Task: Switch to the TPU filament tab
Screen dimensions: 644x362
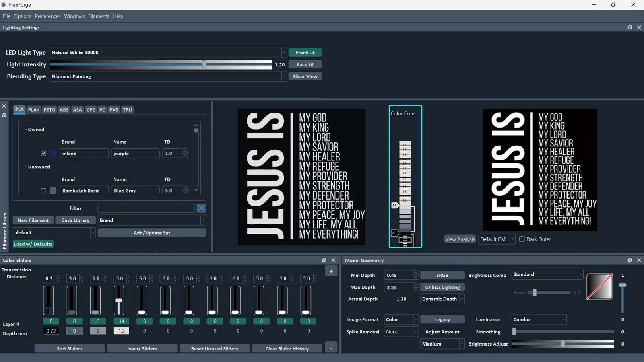Action: coord(127,110)
